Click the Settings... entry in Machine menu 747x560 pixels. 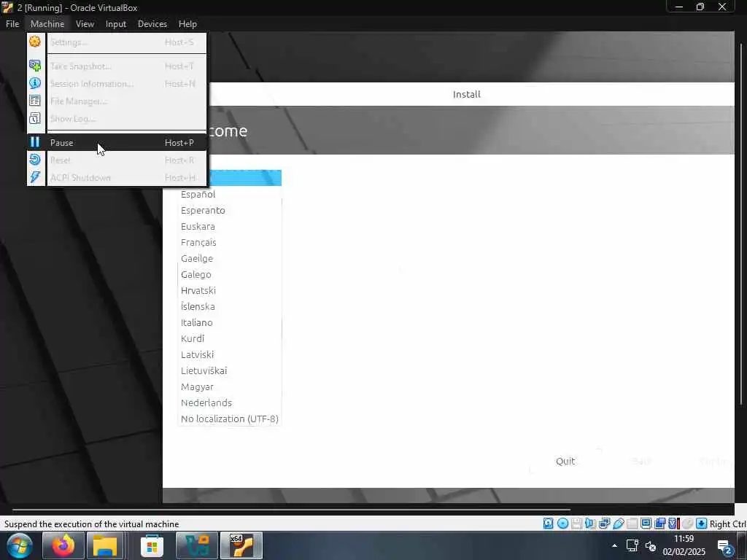coord(117,42)
